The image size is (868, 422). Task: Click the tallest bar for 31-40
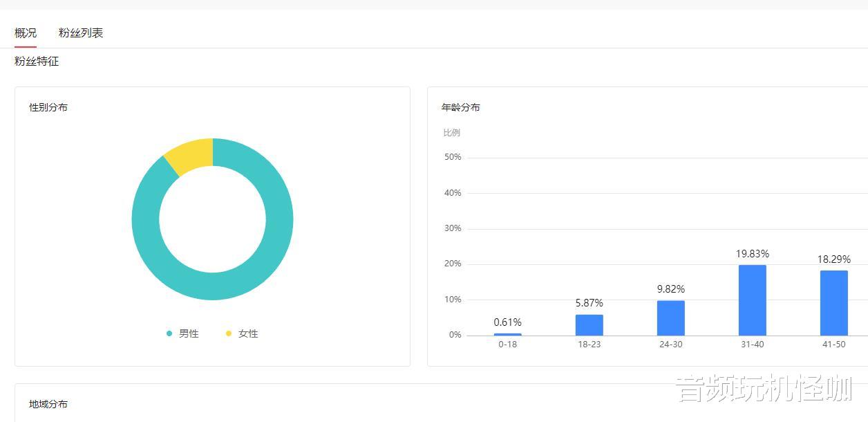click(752, 300)
